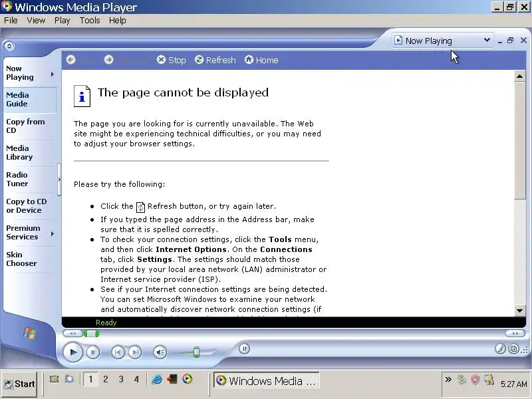Viewport: 532px width, 399px height.
Task: Adjust the volume slider knob
Action: pyautogui.click(x=196, y=352)
